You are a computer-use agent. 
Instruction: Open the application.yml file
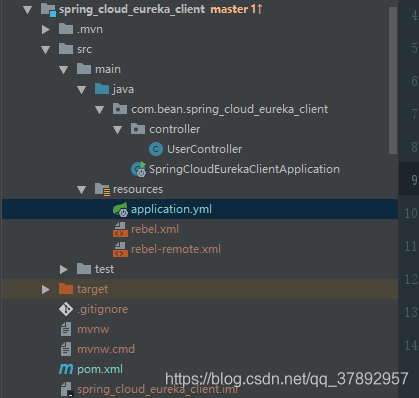click(x=171, y=210)
